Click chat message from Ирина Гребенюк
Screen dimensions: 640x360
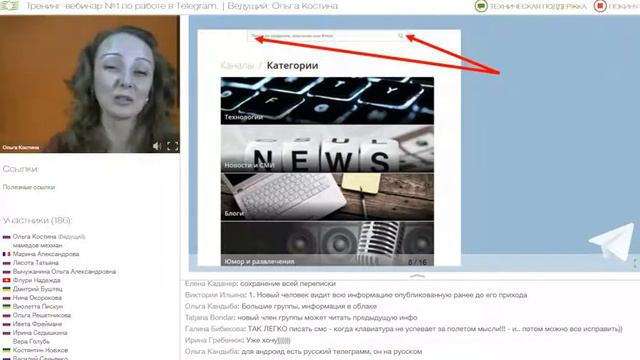pos(238,340)
